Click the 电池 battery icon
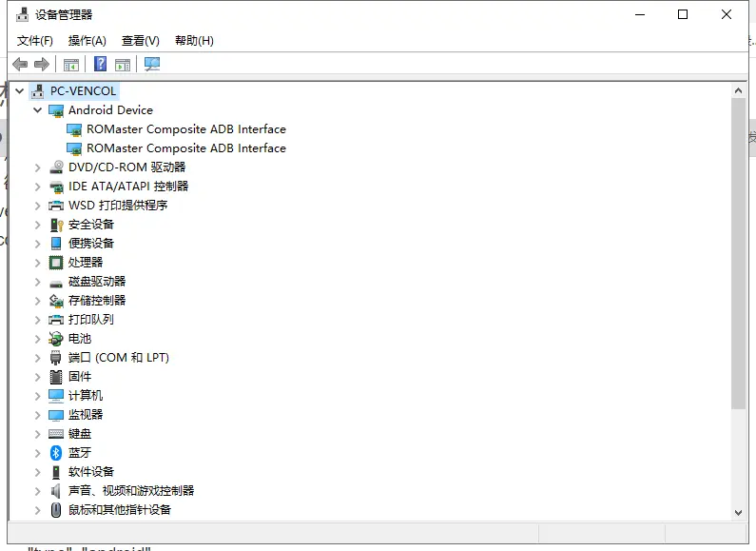The height and width of the screenshot is (551, 756). tap(56, 339)
